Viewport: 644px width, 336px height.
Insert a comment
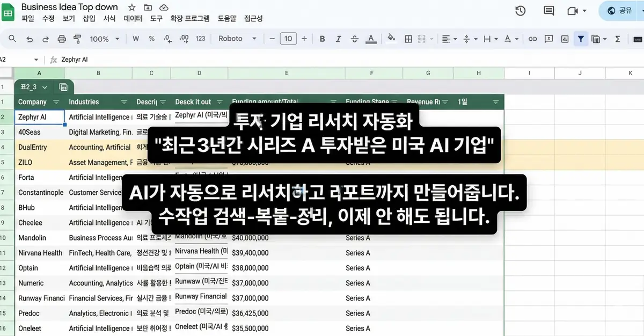pyautogui.click(x=549, y=39)
